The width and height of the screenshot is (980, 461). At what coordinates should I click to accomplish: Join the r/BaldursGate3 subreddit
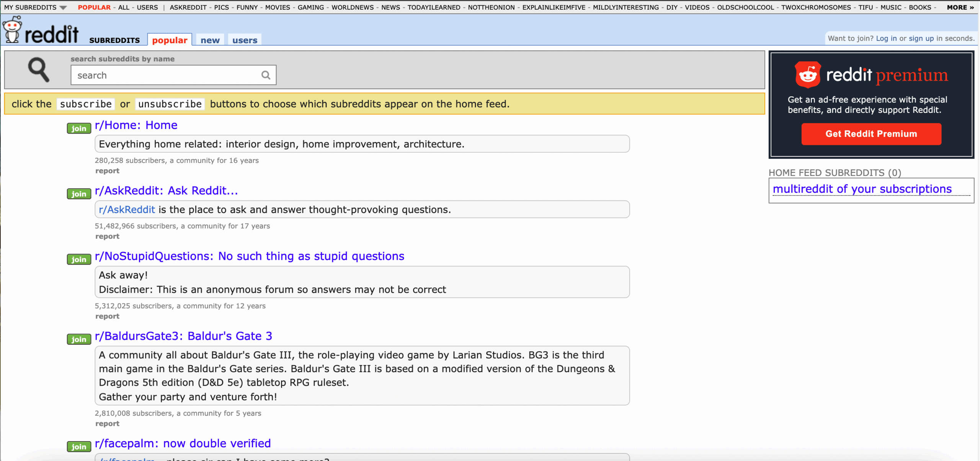pos(78,339)
